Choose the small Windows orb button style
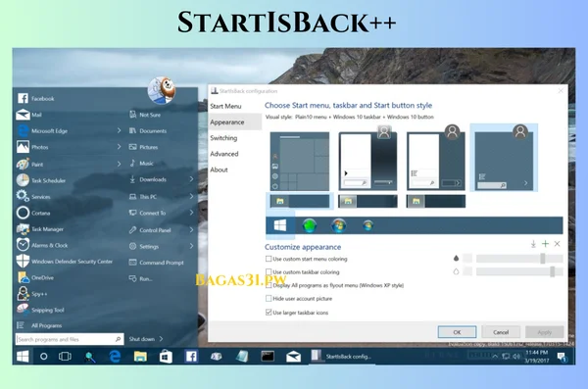The image size is (588, 389). pos(367,225)
